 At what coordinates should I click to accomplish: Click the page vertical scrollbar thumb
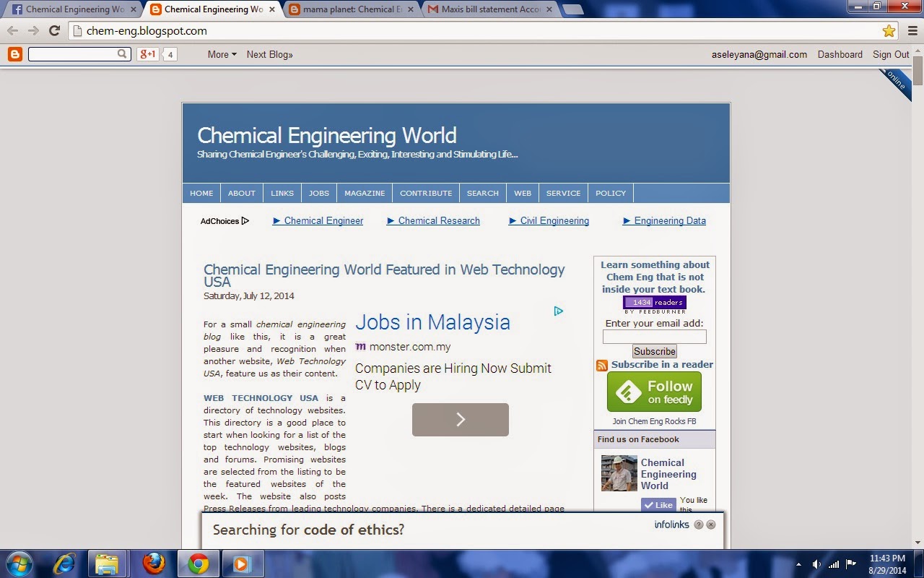pos(918,72)
